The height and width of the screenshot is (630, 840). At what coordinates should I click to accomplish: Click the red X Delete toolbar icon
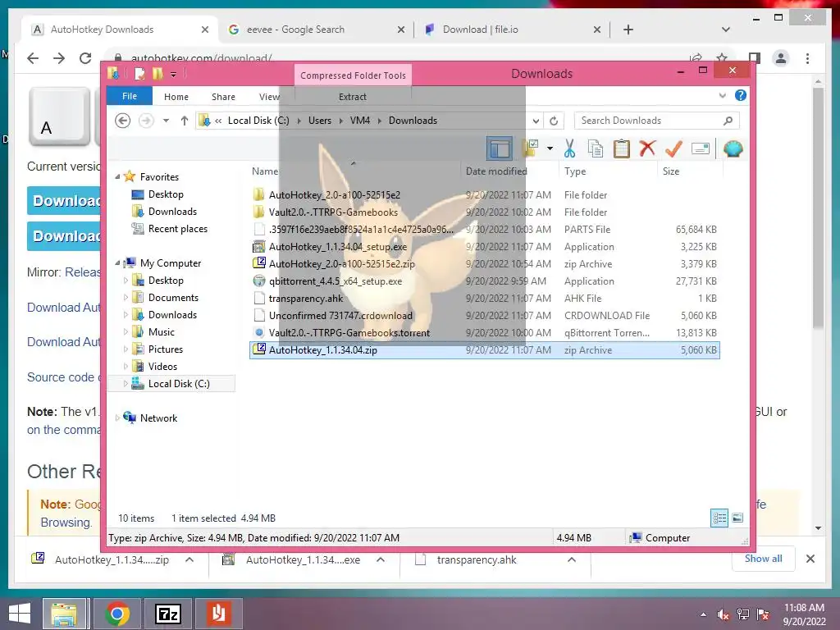point(647,148)
